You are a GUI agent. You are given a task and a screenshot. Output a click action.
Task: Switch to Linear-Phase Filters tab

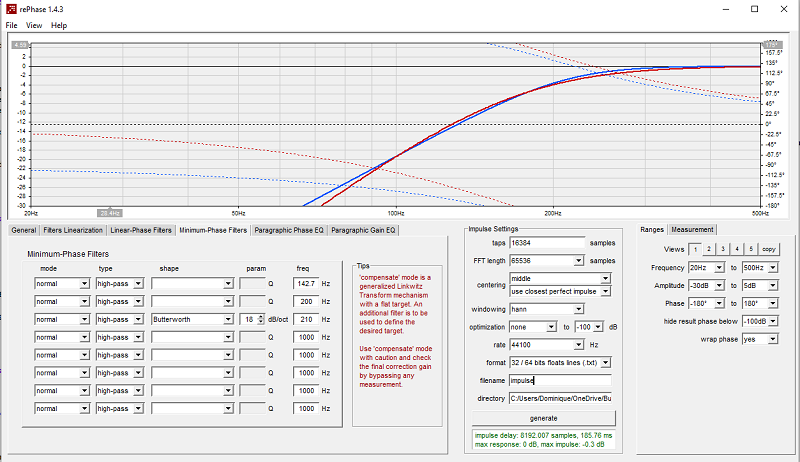pyautogui.click(x=141, y=230)
